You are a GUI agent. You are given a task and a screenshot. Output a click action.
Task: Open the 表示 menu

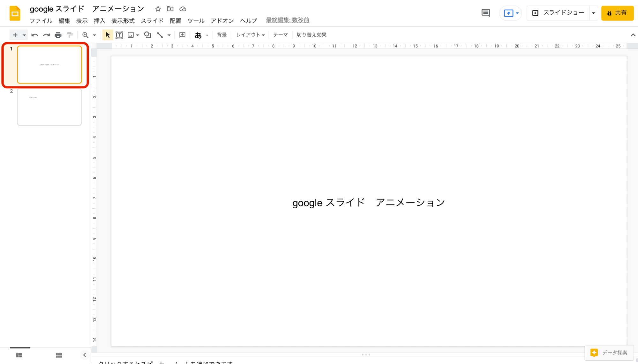click(82, 21)
